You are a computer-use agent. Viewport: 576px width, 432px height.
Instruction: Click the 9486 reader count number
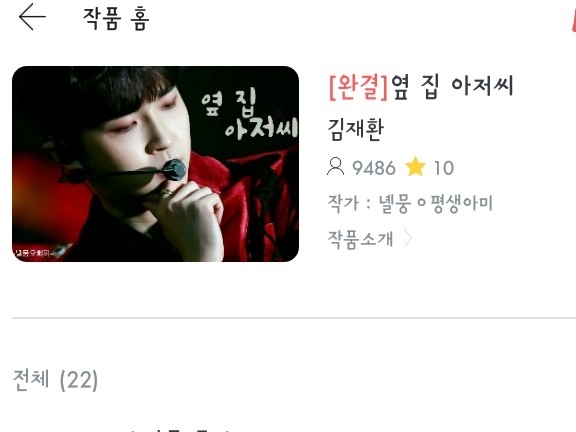point(374,168)
